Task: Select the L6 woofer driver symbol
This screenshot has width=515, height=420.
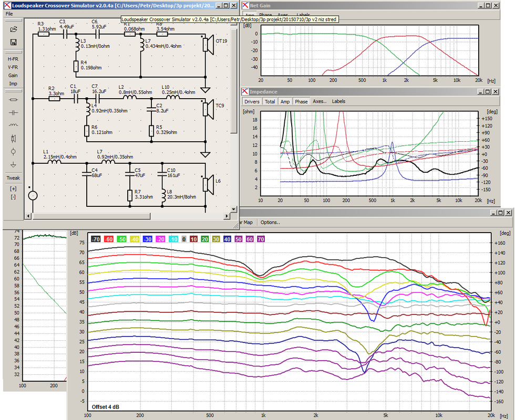Action: pyautogui.click(x=208, y=185)
